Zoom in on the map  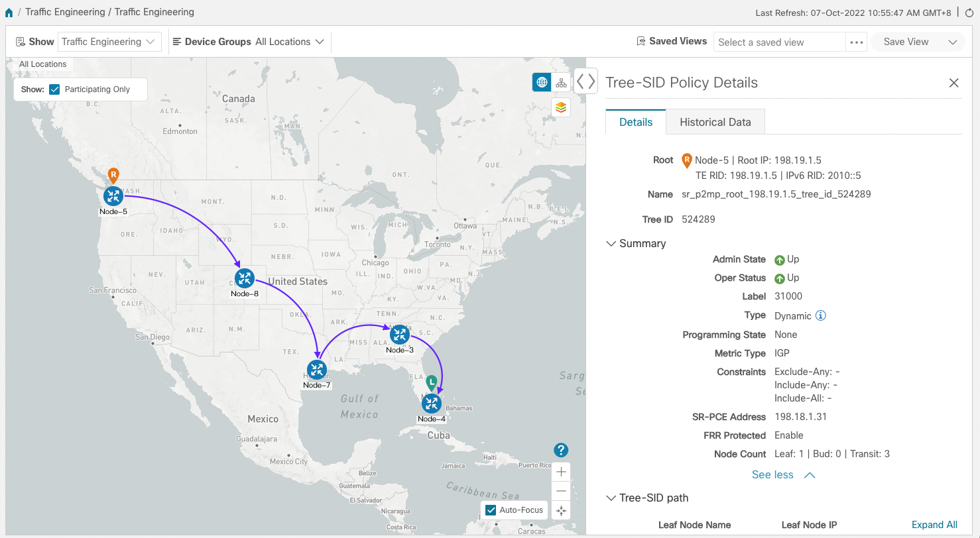[561, 472]
